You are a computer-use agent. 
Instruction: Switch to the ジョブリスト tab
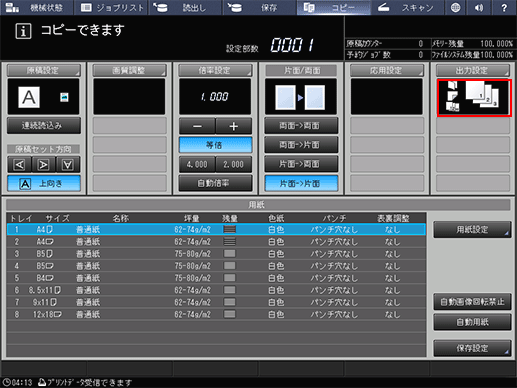coord(112,8)
